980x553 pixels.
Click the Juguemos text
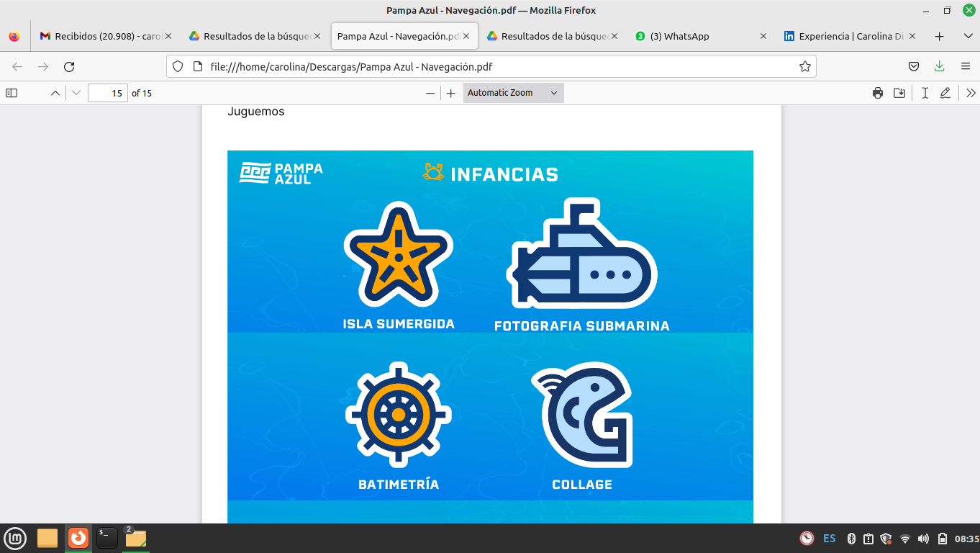[256, 112]
